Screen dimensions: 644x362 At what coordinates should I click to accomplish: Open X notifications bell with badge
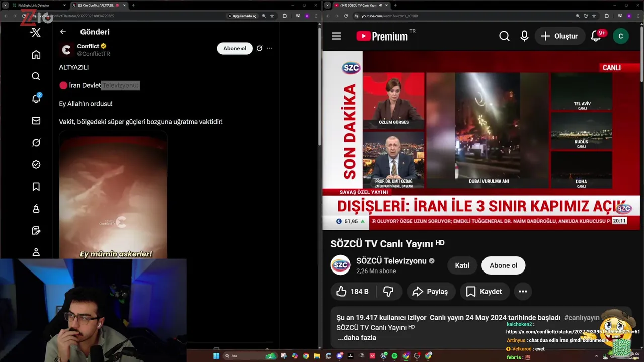(x=36, y=98)
